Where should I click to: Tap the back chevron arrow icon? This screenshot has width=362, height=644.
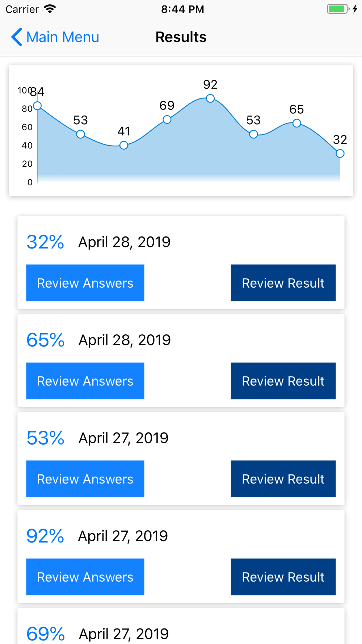point(17,37)
